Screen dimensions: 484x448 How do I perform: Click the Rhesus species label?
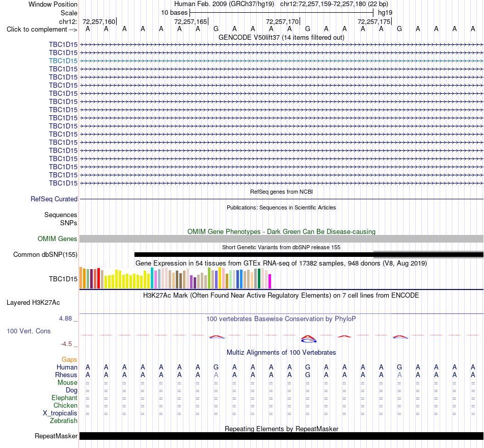pyautogui.click(x=66, y=375)
